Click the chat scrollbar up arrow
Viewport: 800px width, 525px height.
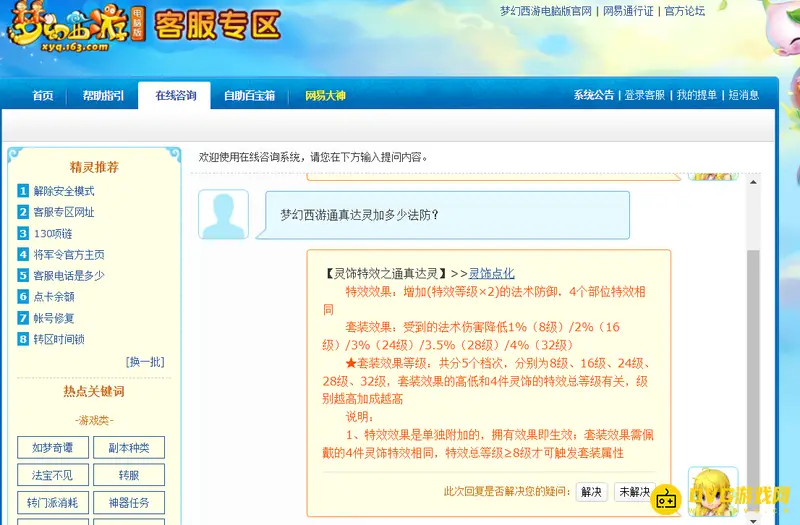click(x=754, y=182)
